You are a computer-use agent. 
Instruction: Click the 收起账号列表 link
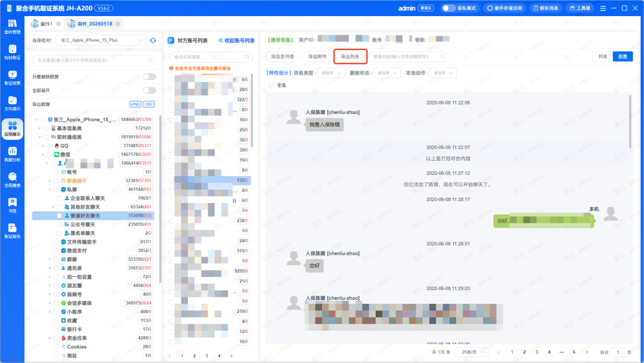[x=237, y=40]
